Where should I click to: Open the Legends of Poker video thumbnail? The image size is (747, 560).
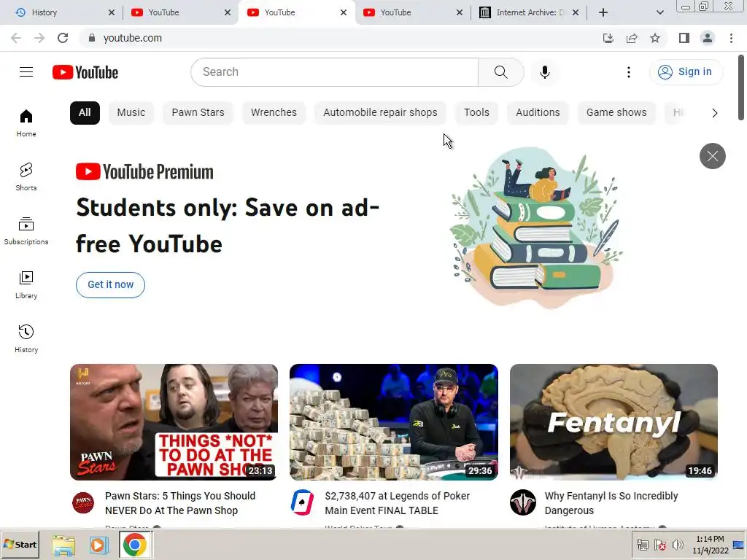click(x=394, y=422)
